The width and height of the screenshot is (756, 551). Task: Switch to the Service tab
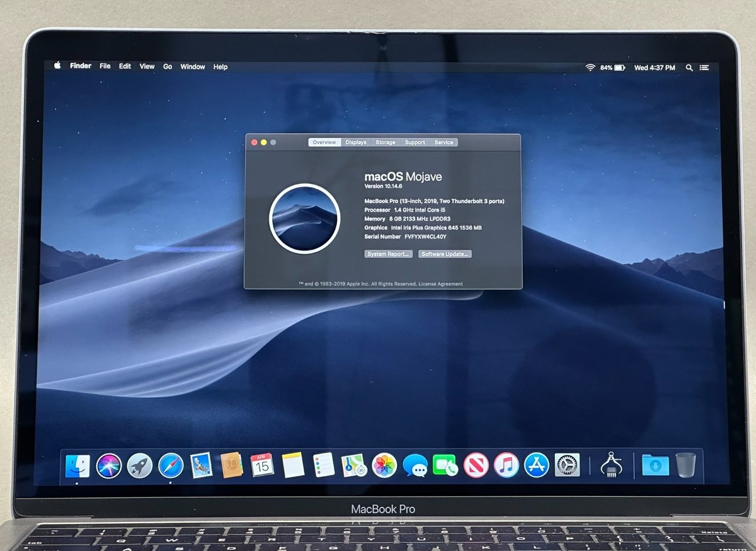point(444,142)
